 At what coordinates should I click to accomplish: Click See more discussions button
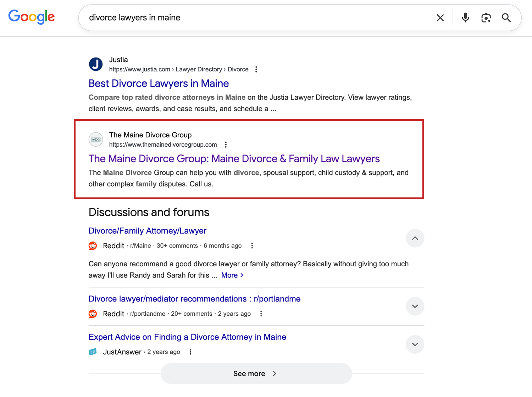pos(256,374)
